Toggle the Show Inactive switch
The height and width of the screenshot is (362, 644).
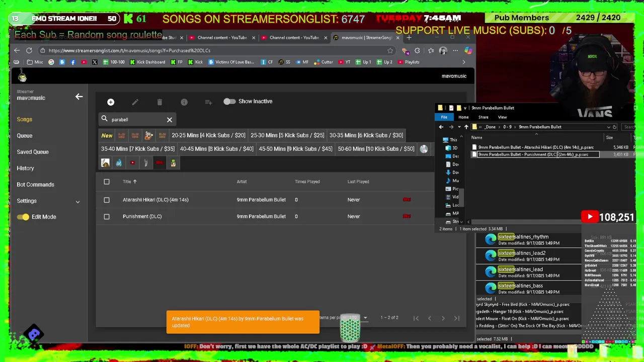click(229, 102)
